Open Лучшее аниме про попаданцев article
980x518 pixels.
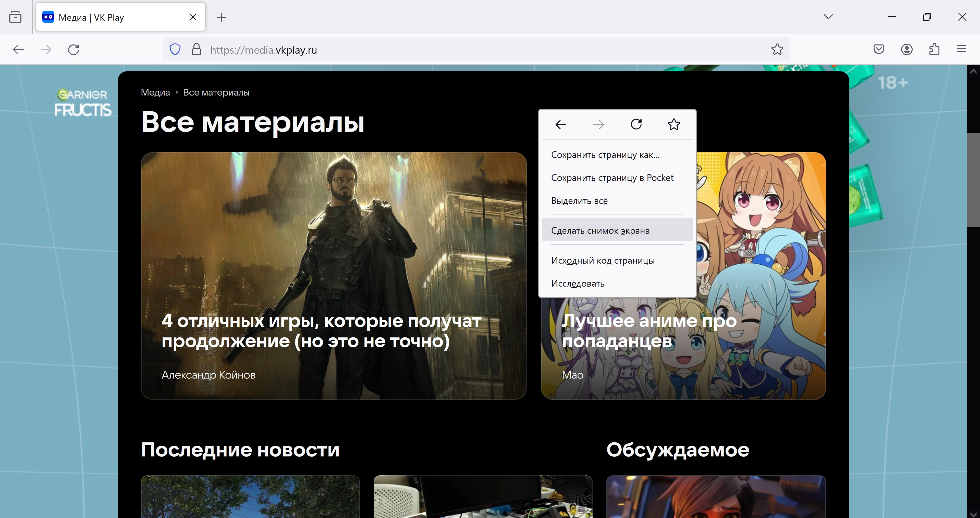650,331
